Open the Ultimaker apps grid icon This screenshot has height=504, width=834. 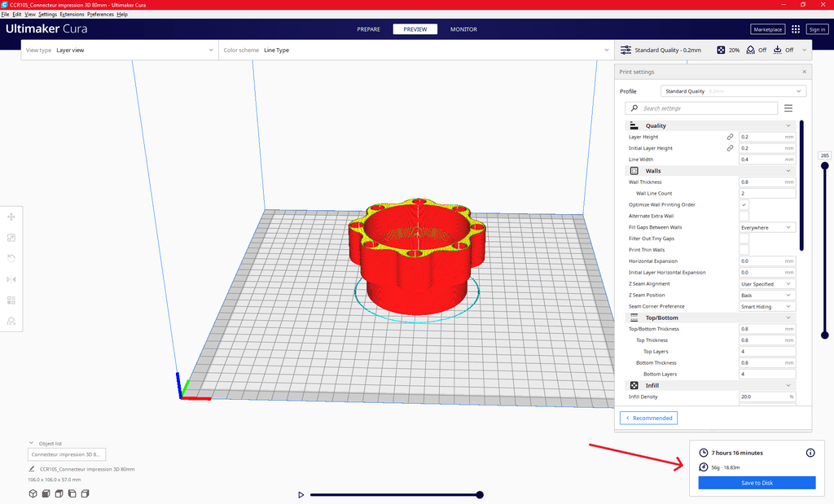tap(796, 29)
